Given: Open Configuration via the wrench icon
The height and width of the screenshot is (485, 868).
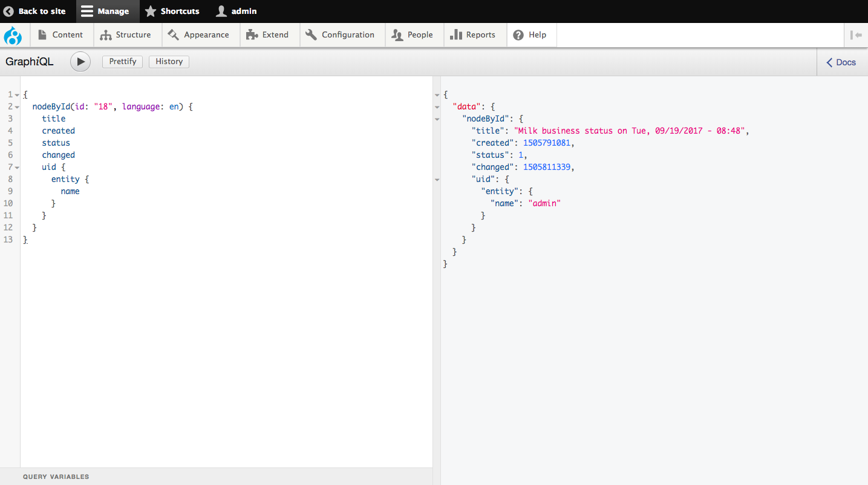Looking at the screenshot, I should coord(310,34).
